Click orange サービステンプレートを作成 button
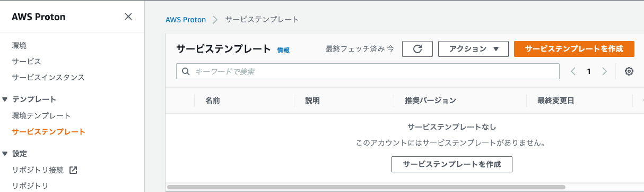Image resolution: width=644 pixels, height=192 pixels. 574,48
